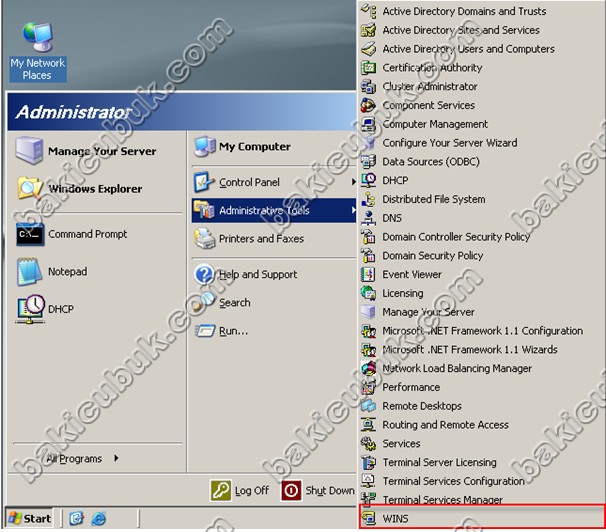This screenshot has width=606, height=532.
Task: Click the WINS icon in the submenu
Action: (x=369, y=518)
